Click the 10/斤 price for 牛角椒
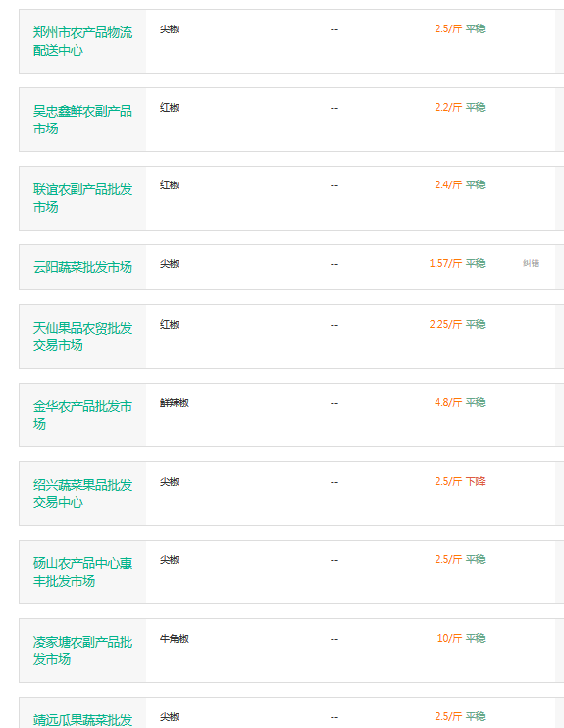The image size is (564, 728). point(449,638)
